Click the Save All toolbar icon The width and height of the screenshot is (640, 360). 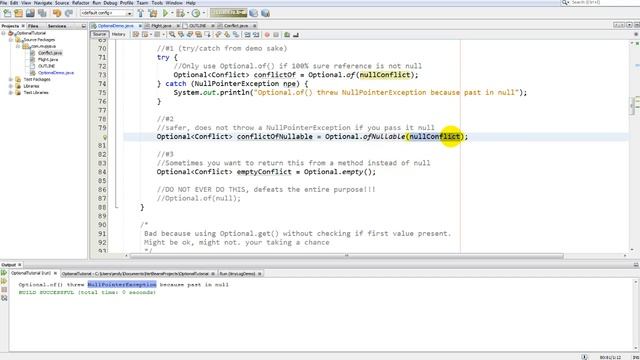click(42, 13)
